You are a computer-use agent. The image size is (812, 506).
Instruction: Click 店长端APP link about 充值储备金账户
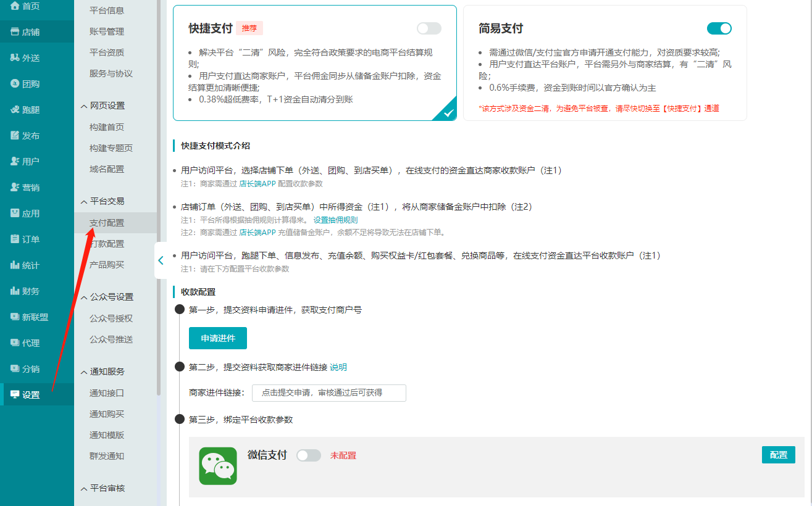pos(257,233)
